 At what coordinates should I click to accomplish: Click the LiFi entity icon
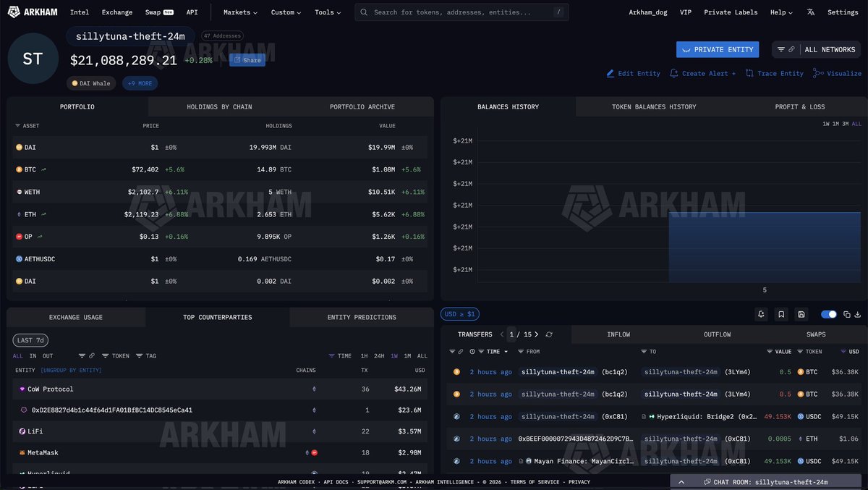click(x=22, y=431)
